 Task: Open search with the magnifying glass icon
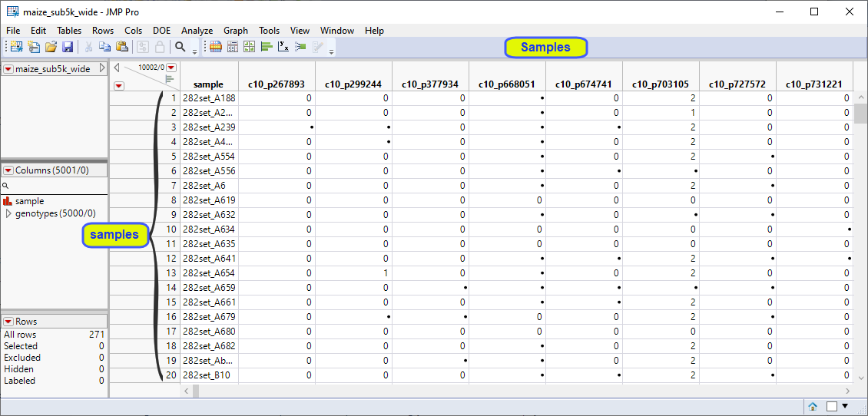click(181, 48)
